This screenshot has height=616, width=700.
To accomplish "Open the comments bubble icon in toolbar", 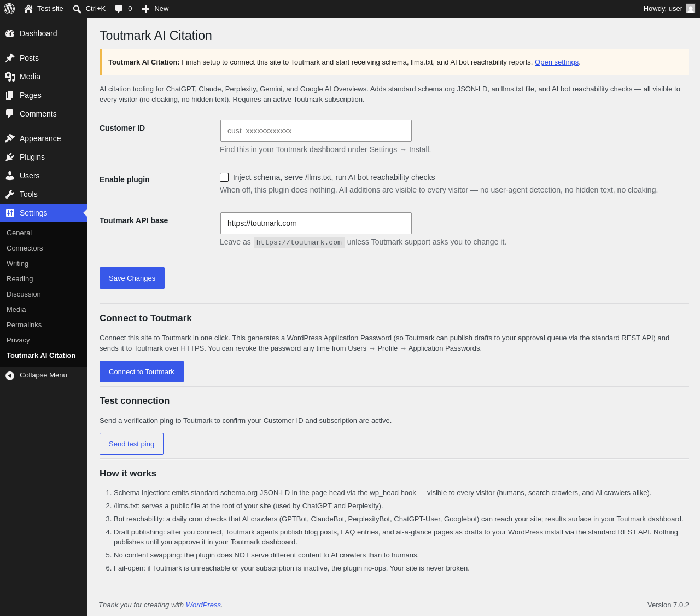I will 119,9.
